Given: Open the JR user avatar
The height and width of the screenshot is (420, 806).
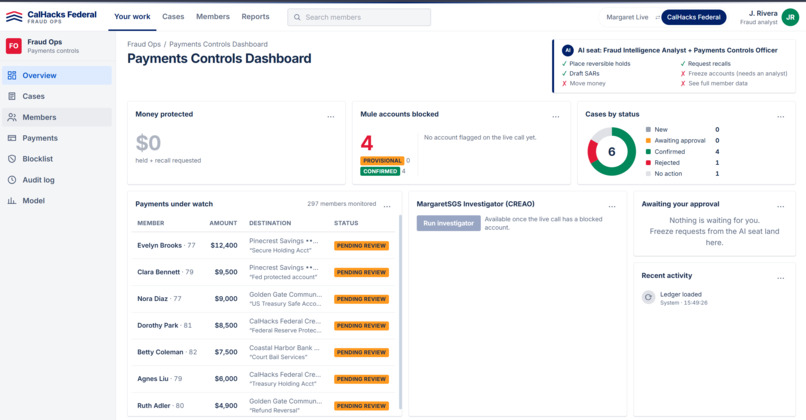Looking at the screenshot, I should point(790,17).
